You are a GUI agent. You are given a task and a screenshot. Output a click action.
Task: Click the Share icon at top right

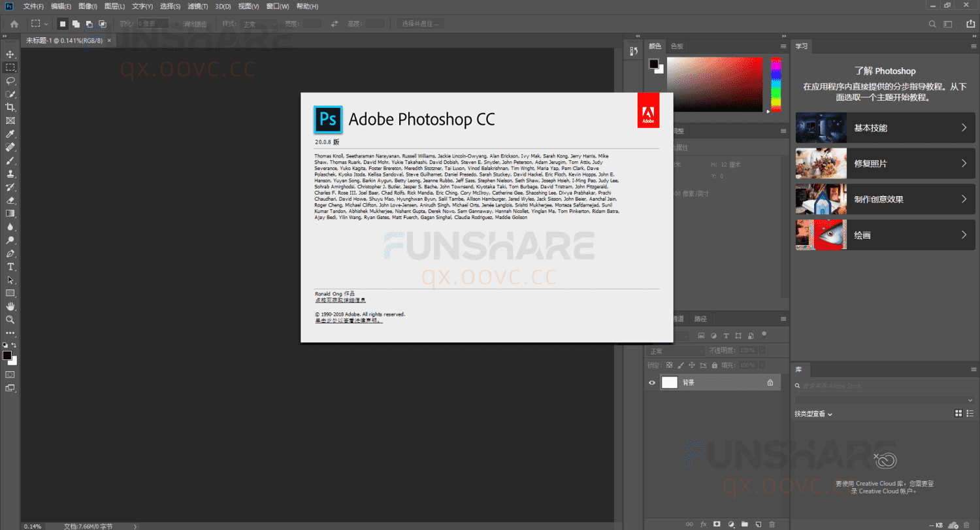pos(970,24)
